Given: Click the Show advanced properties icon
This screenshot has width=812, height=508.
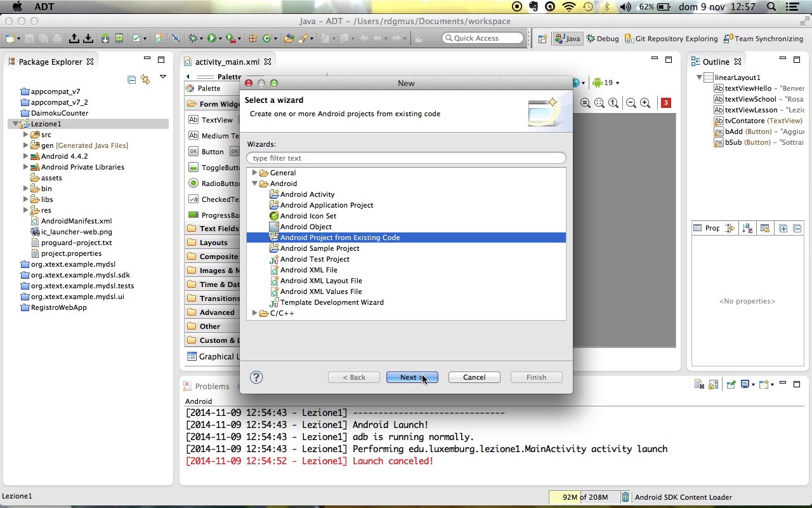Looking at the screenshot, I should pyautogui.click(x=730, y=228).
